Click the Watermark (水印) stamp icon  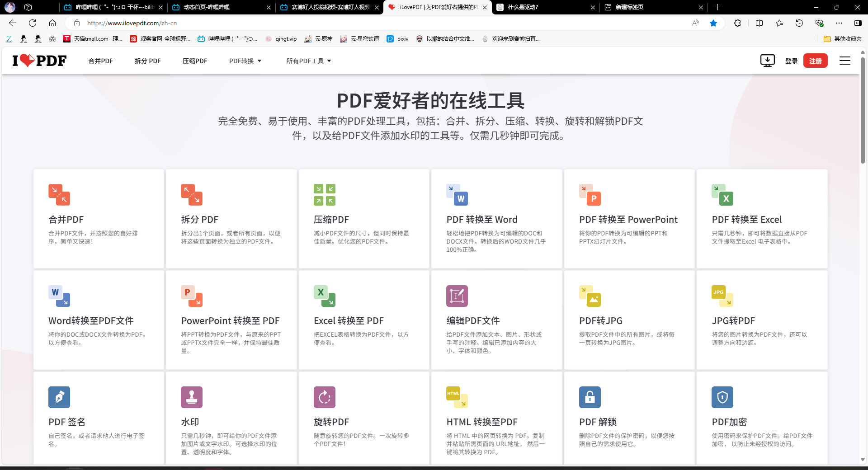point(192,397)
